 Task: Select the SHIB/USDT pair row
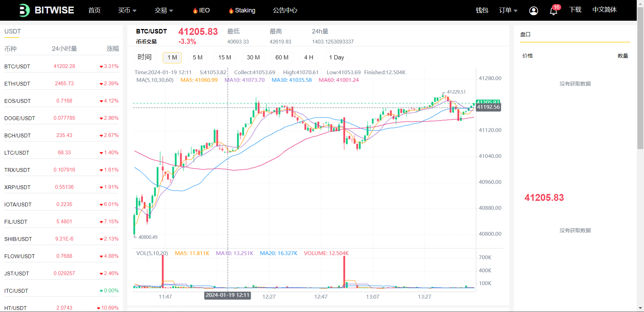click(61, 239)
